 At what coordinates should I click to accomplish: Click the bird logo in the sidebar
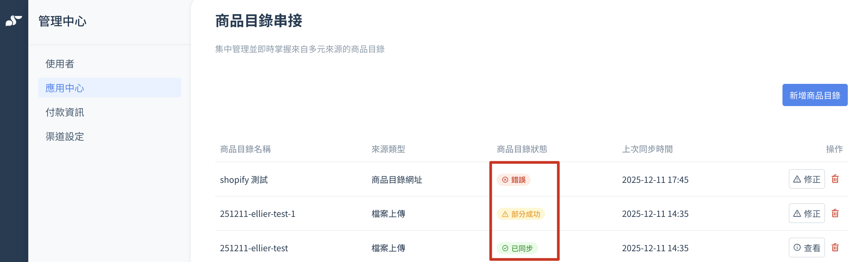(x=14, y=21)
